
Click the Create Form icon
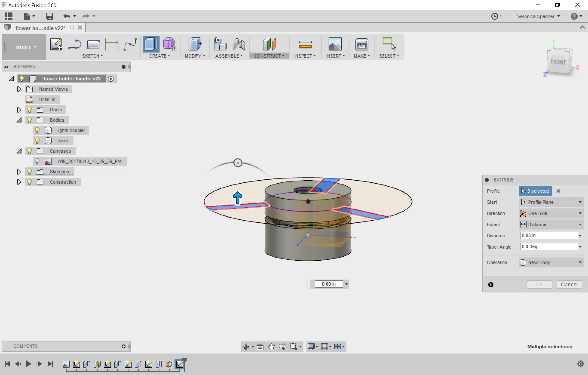pyautogui.click(x=170, y=44)
